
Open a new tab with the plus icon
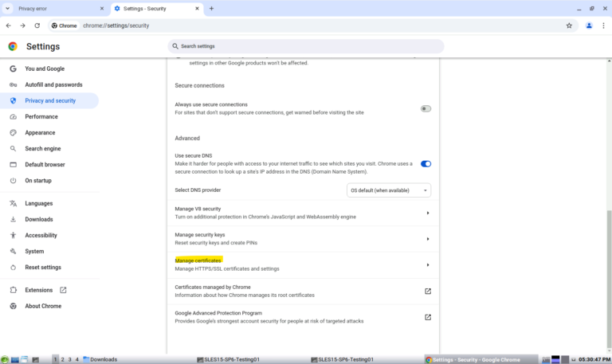tap(211, 8)
